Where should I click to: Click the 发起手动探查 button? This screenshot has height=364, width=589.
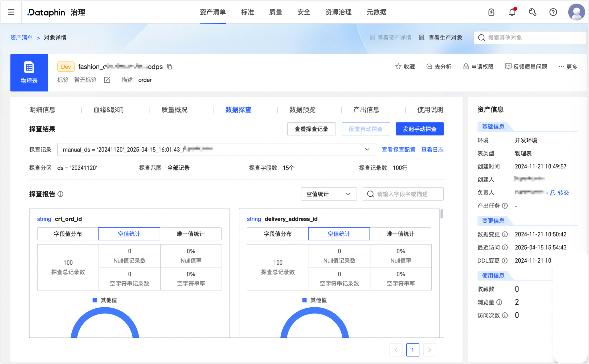point(420,129)
